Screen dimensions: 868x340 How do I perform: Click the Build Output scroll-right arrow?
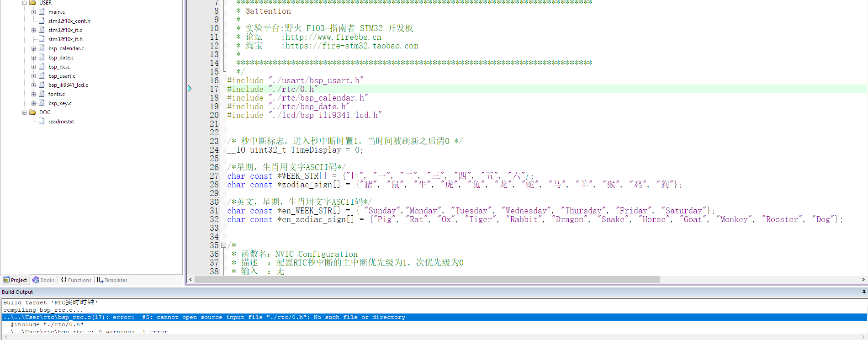863,337
